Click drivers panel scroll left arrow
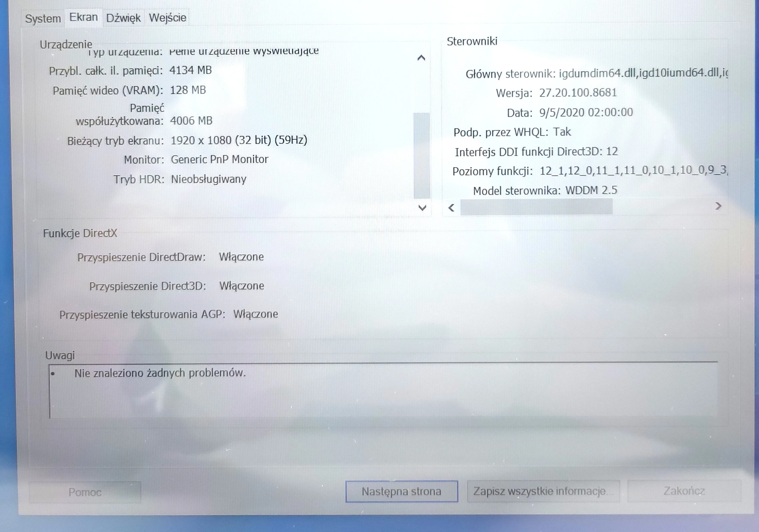The image size is (759, 532). tap(451, 208)
